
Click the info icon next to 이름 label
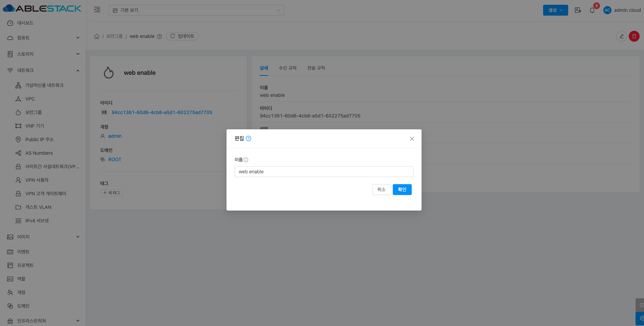[246, 160]
